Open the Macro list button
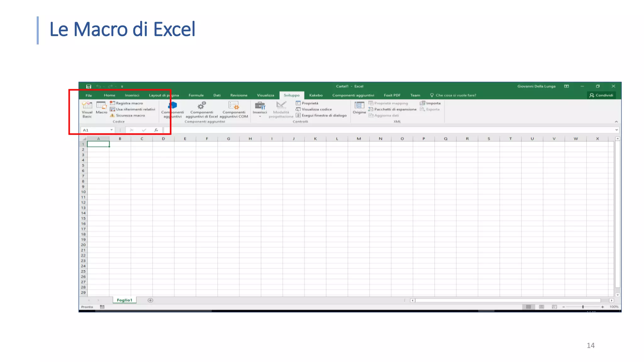The height and width of the screenshot is (362, 644). [101, 107]
